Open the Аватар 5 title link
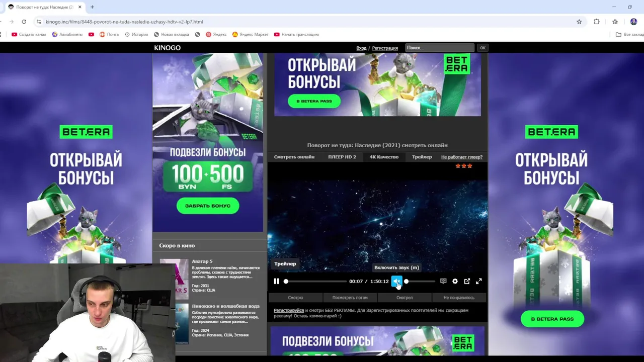Image resolution: width=644 pixels, height=362 pixels. 202,261
